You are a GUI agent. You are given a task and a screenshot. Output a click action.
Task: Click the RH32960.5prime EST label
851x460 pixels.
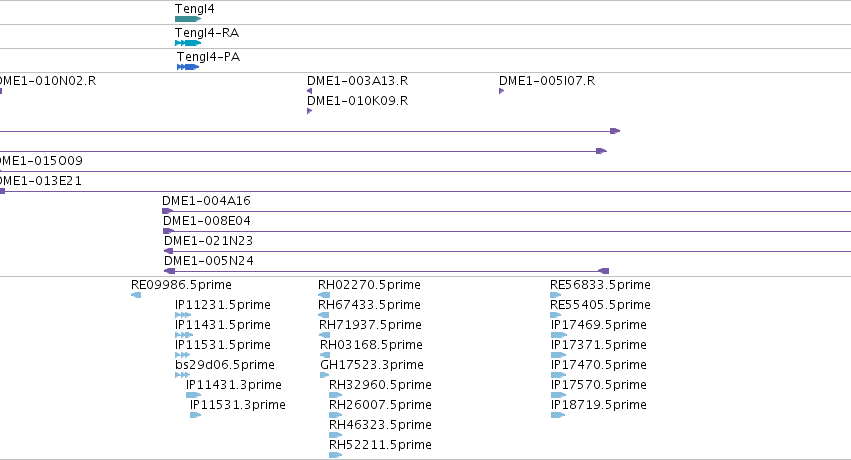[380, 385]
